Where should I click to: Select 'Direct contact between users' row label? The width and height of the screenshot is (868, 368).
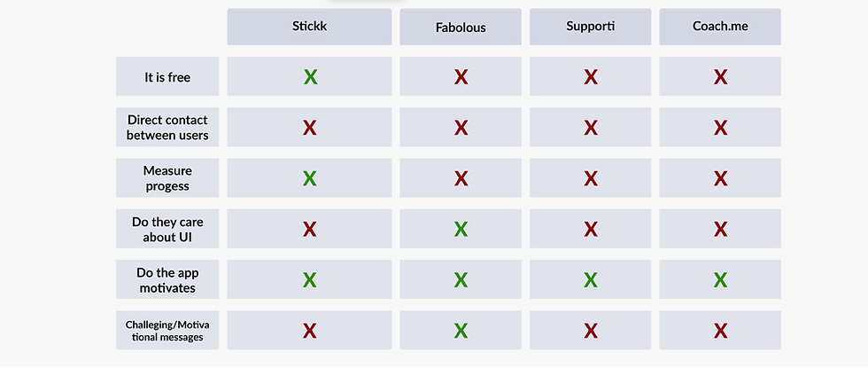[167, 128]
